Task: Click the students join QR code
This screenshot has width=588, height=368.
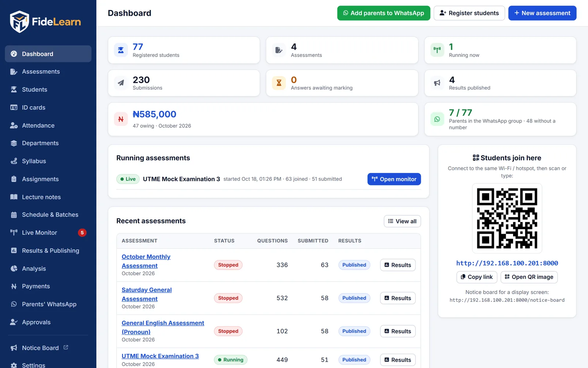Action: (507, 218)
